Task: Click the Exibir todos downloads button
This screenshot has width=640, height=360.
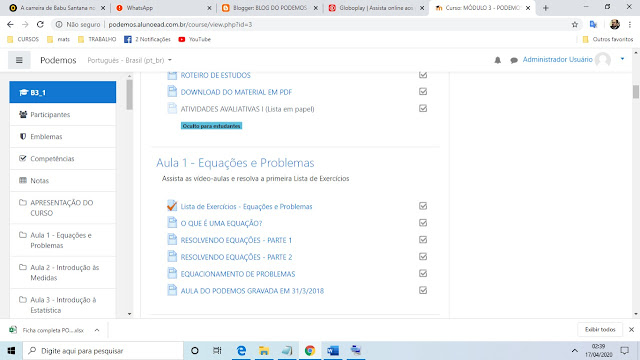Action: 600,329
